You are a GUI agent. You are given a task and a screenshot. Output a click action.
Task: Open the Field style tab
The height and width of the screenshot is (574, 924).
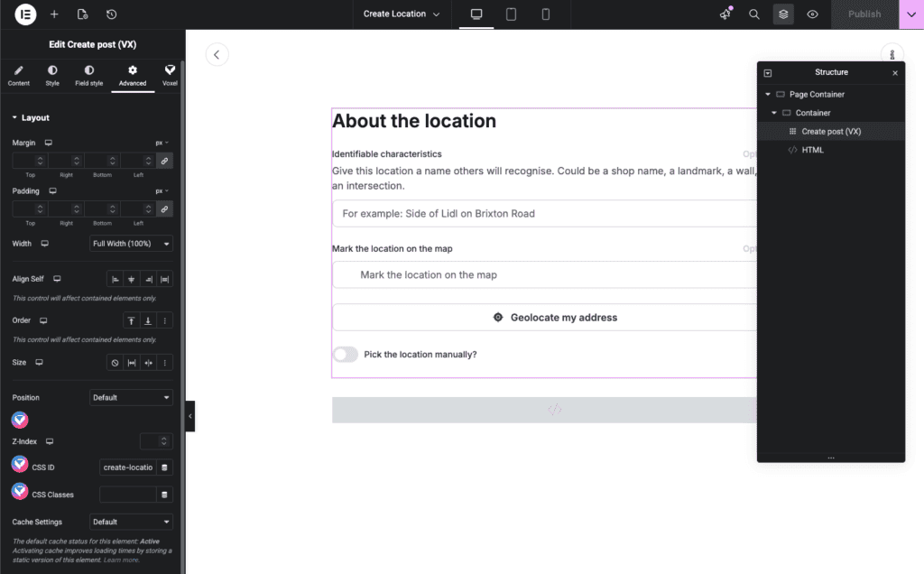[x=88, y=75]
